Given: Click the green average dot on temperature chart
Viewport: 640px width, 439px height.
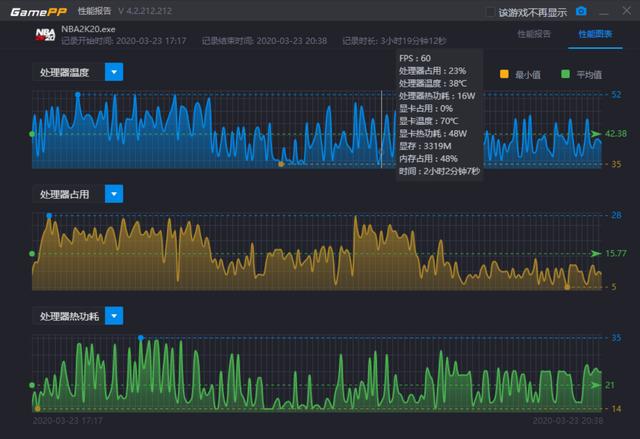Looking at the screenshot, I should pyautogui.click(x=32, y=134).
